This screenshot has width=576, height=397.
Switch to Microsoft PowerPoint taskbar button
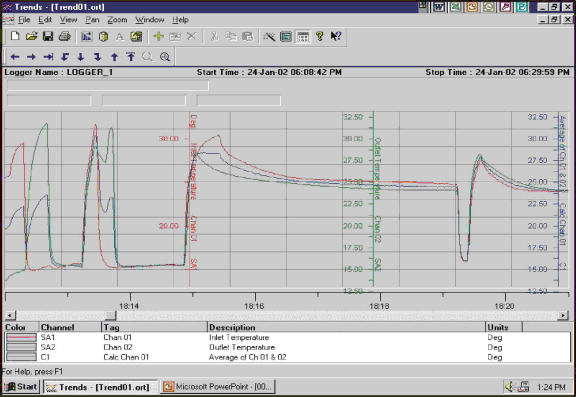[x=217, y=387]
